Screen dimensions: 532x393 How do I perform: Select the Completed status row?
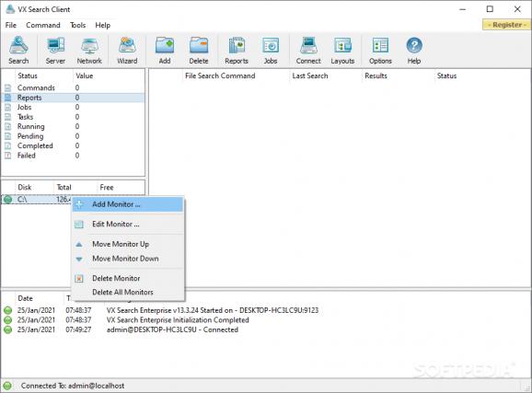73,146
